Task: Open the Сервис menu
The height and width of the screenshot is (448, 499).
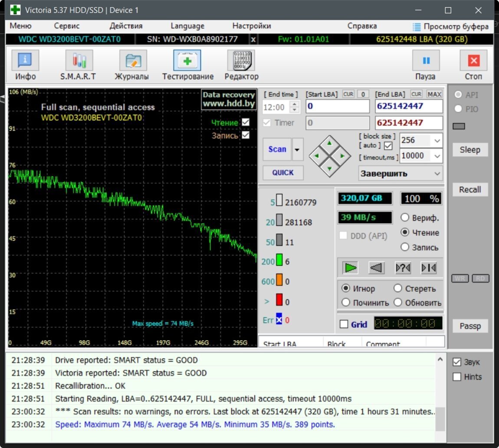Action: click(66, 26)
